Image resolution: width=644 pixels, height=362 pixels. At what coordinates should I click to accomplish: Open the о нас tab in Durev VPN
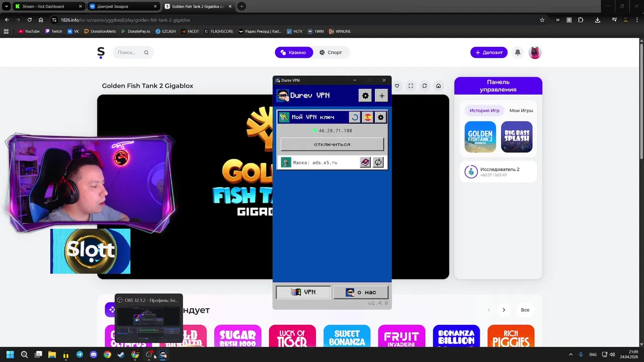click(x=361, y=292)
